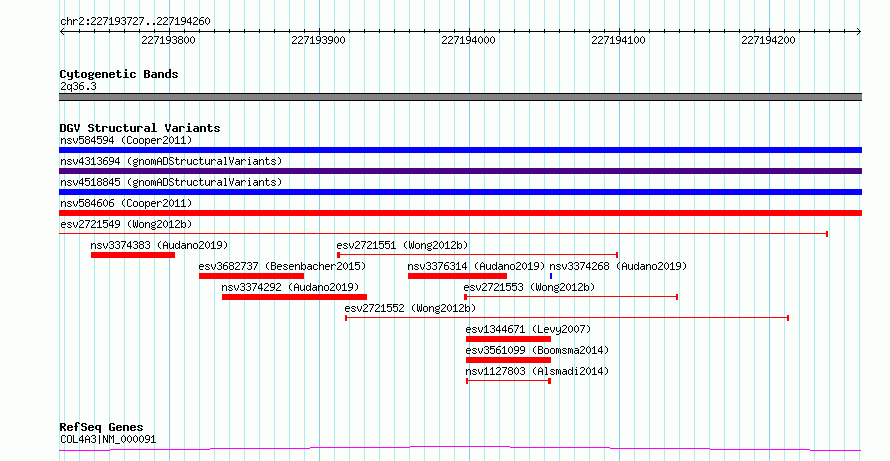The width and height of the screenshot is (890, 461).
Task: Click the RefSeq Genes track heading
Action: 102,428
